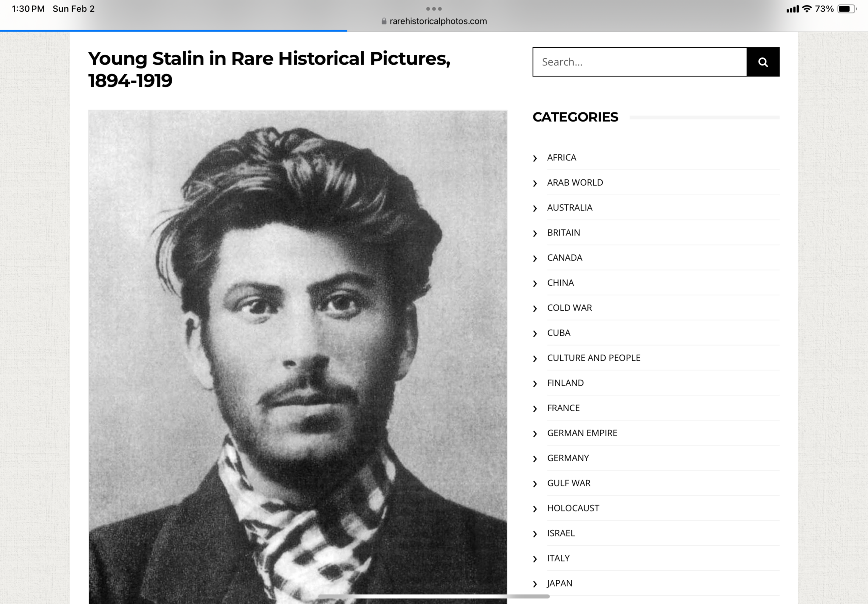Tap the cellular signal bars icon
Viewport: 868px width, 604px height.
[792, 9]
